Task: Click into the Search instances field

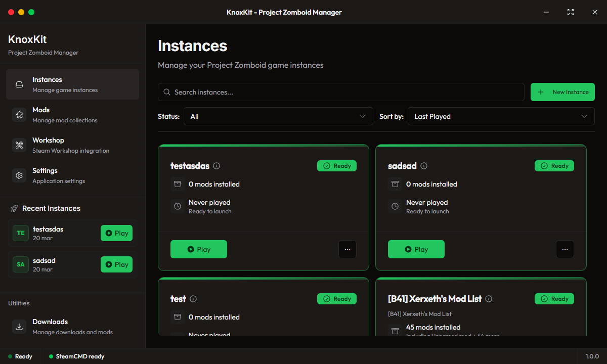Action: [341, 92]
